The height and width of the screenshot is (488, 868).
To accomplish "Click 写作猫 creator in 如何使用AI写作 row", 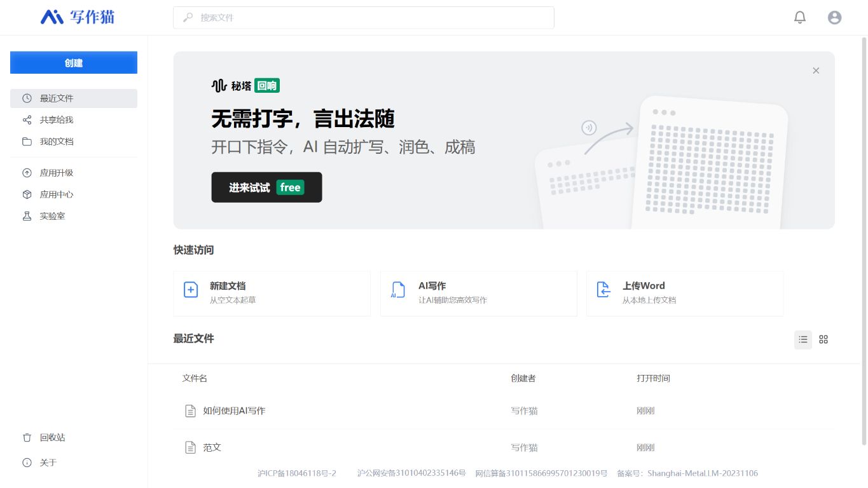I will 525,411.
